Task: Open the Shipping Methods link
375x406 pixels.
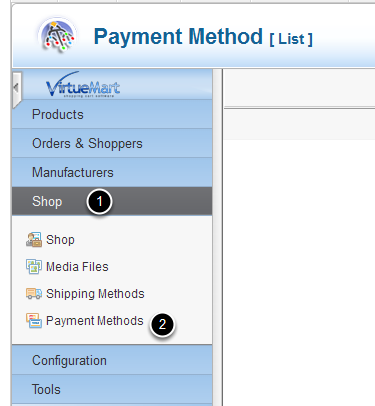Action: tap(95, 294)
